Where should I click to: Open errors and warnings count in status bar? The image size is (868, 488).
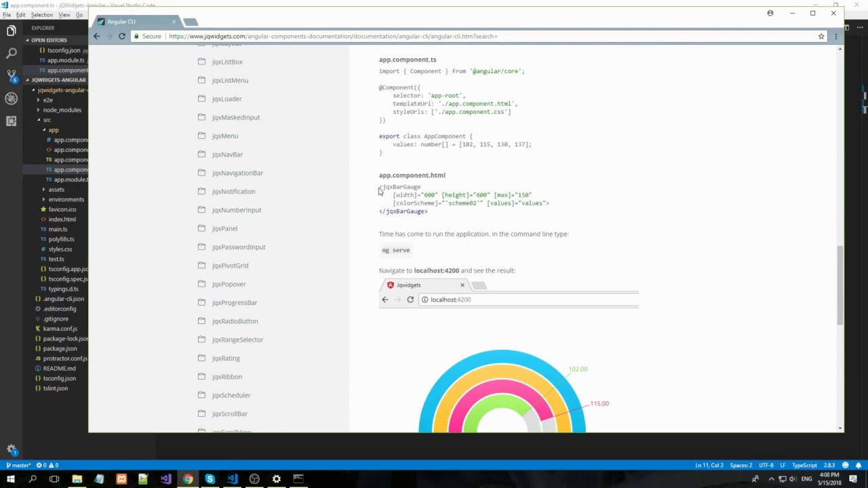[x=47, y=465]
